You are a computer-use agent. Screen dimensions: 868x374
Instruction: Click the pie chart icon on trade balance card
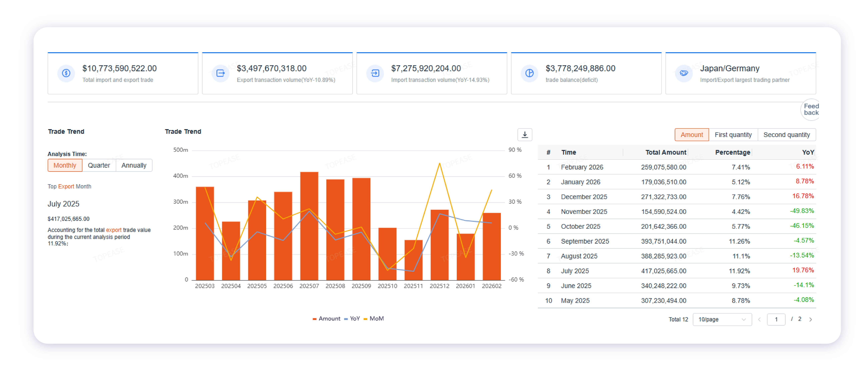[x=529, y=73]
